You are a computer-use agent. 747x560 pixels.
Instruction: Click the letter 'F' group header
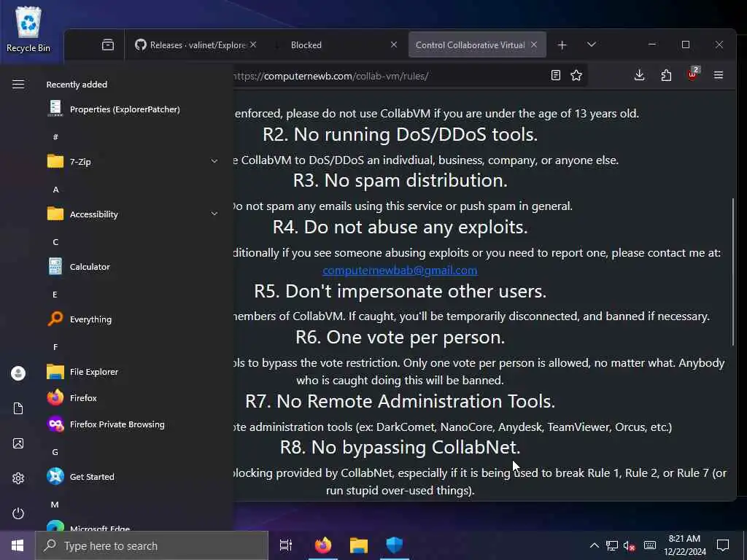[55, 346]
